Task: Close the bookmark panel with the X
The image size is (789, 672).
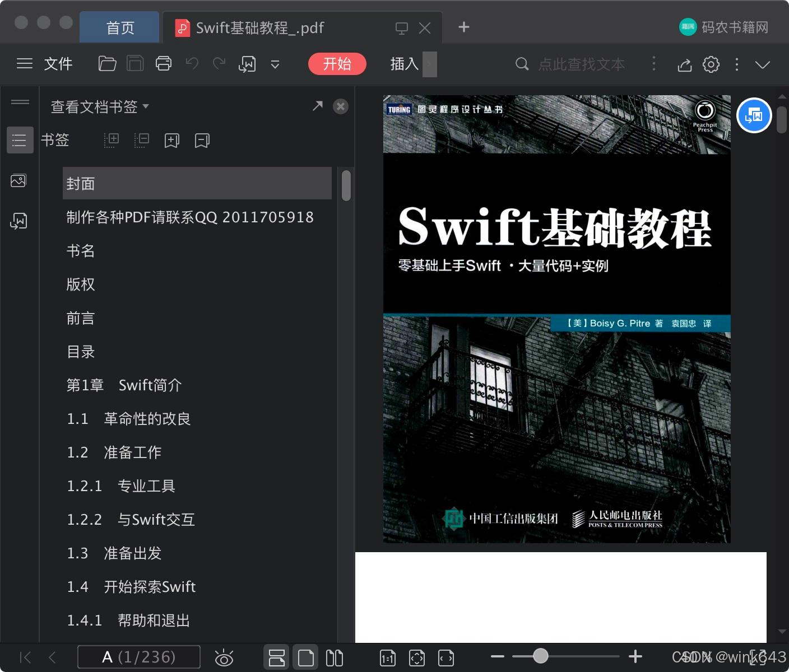Action: 341,106
